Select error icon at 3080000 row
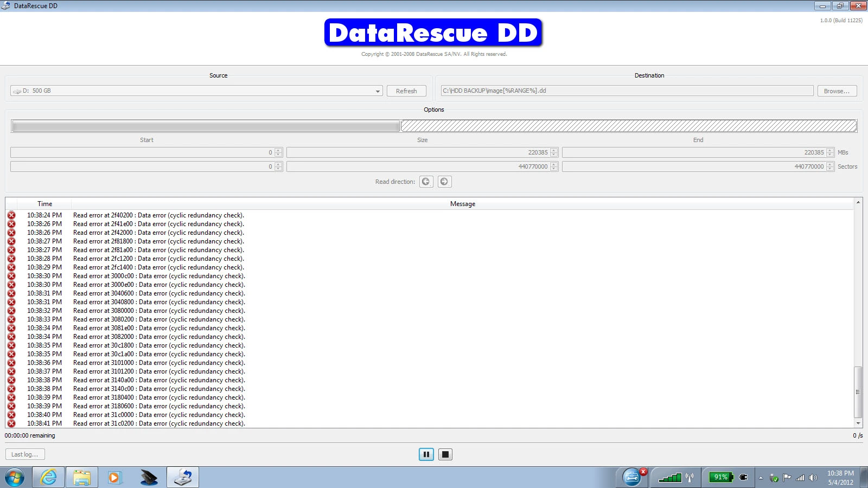 [11, 311]
